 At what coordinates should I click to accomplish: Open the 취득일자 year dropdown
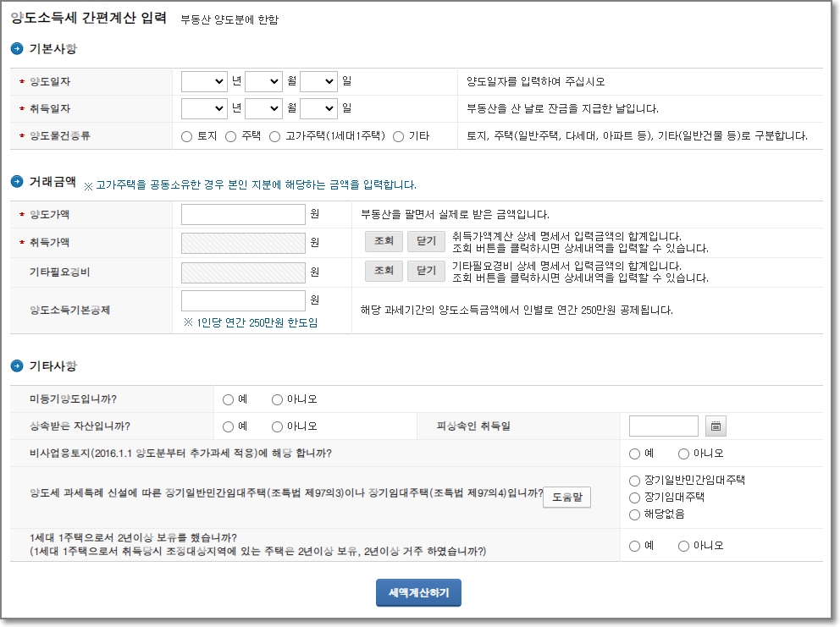[x=204, y=108]
